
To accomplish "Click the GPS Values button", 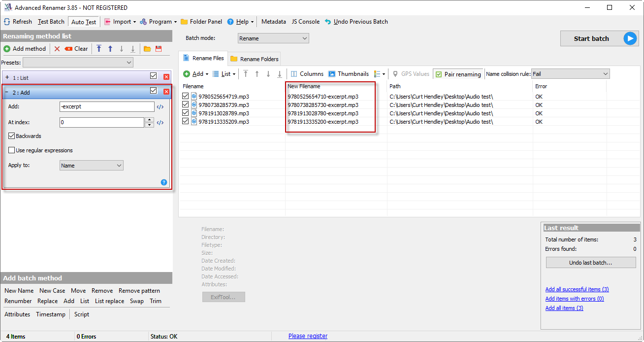I will pyautogui.click(x=411, y=74).
